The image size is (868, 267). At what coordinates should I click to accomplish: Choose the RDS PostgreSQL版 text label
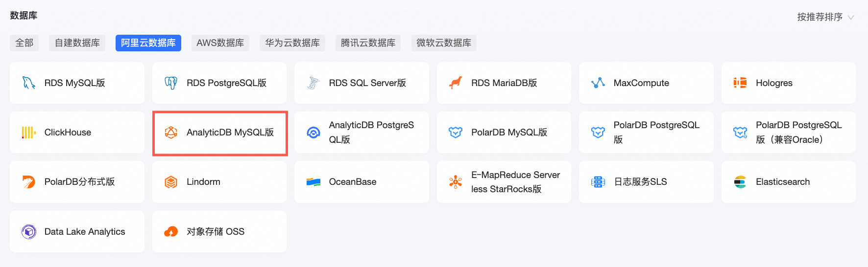click(227, 83)
